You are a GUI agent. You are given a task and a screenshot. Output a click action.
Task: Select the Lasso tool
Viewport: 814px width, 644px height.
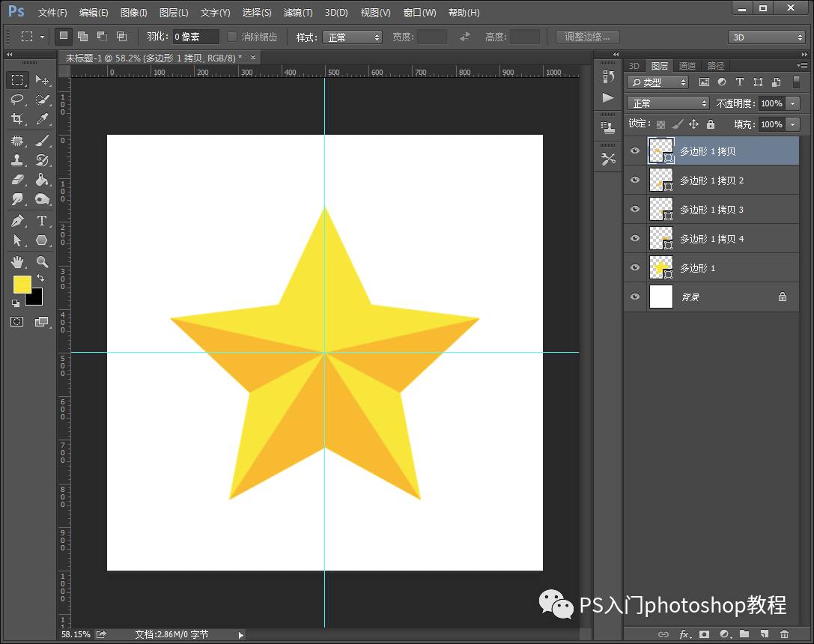[x=17, y=100]
